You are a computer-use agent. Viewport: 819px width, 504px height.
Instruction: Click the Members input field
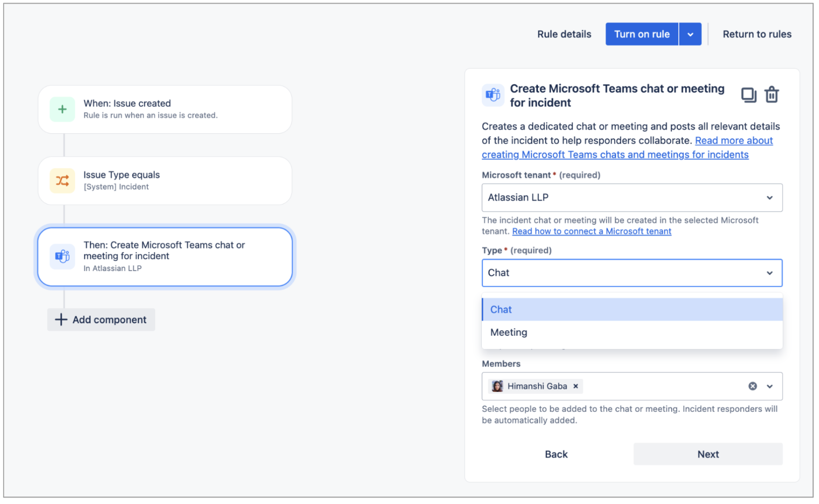click(632, 386)
